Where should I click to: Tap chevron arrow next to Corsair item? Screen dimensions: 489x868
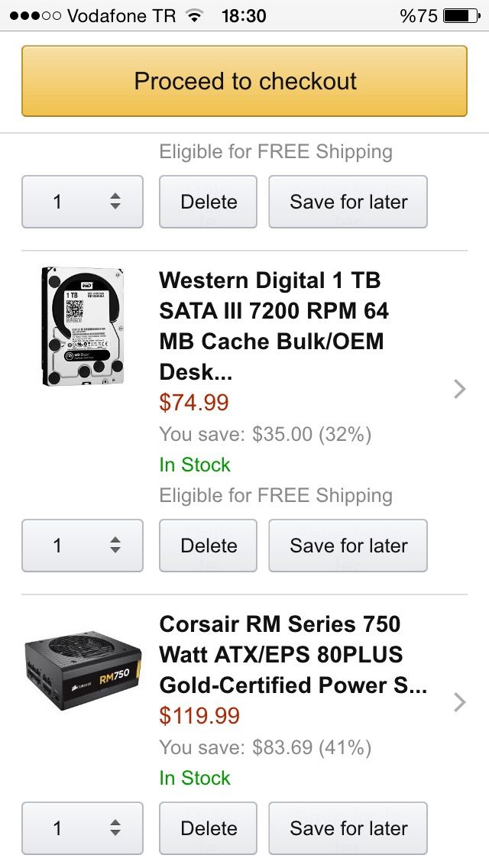[459, 702]
